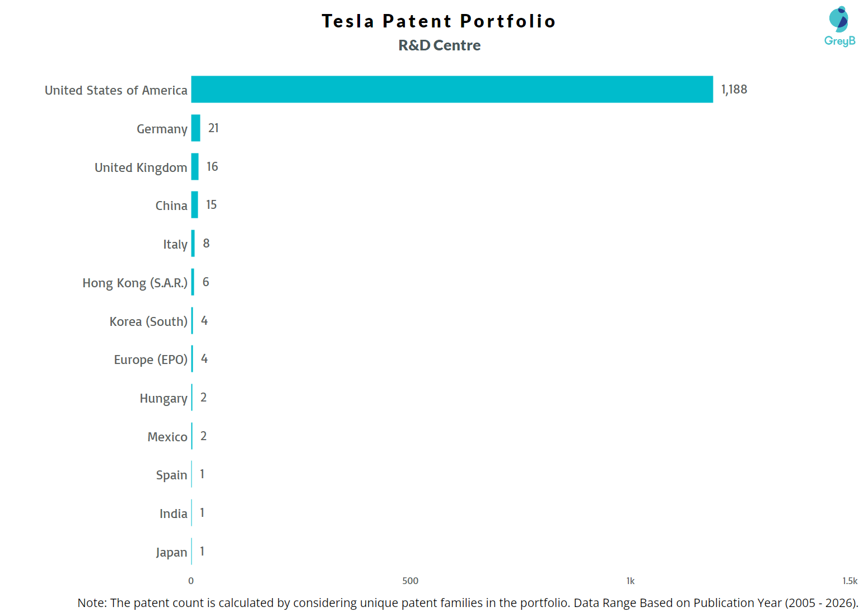Viewport: 868px width, 616px height.
Task: Click the Japan category label
Action: click(171, 552)
